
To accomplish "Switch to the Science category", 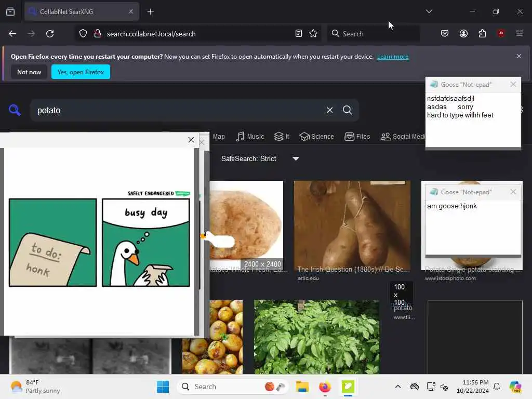I will pyautogui.click(x=316, y=137).
